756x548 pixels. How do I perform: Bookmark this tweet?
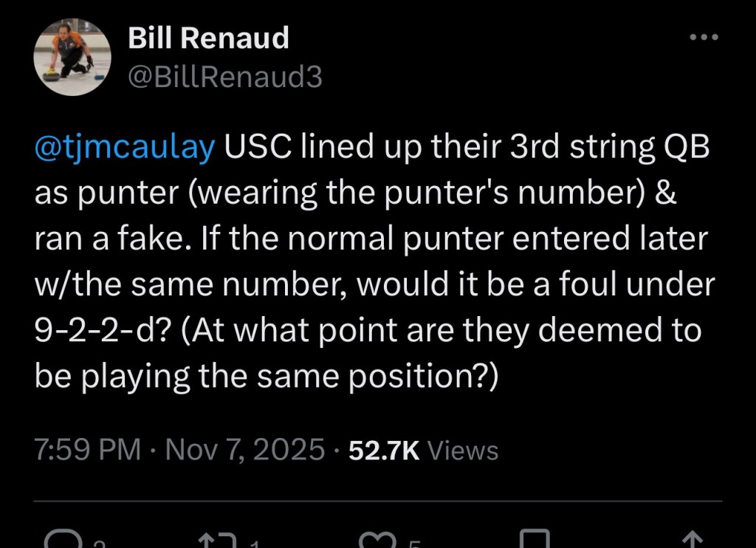[535, 541]
